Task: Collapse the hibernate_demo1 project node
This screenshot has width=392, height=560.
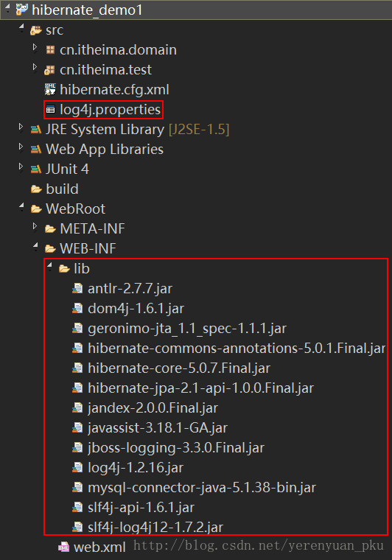Action: pyautogui.click(x=8, y=7)
